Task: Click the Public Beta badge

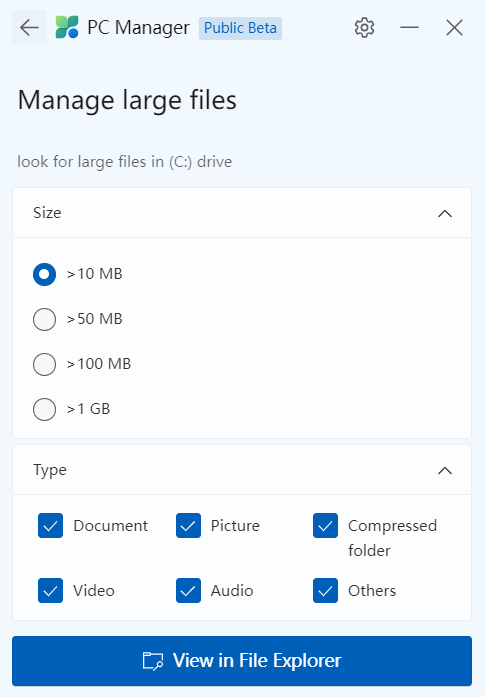Action: point(240,28)
